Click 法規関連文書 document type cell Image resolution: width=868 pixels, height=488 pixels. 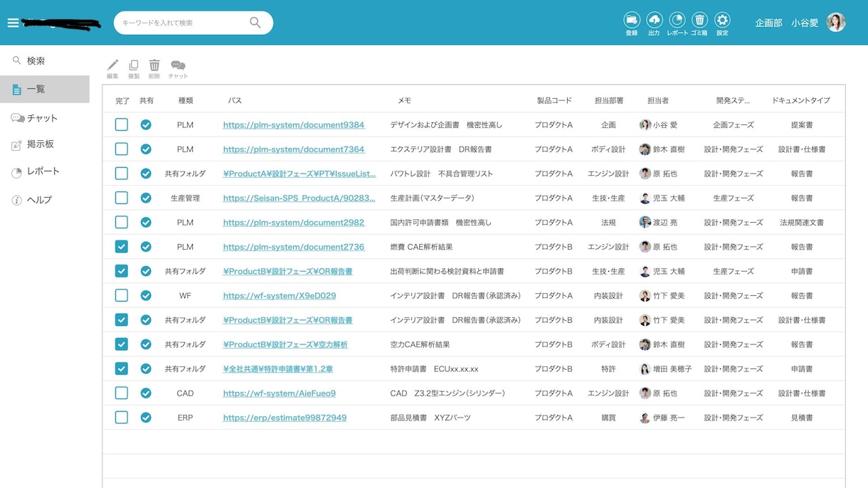click(802, 222)
